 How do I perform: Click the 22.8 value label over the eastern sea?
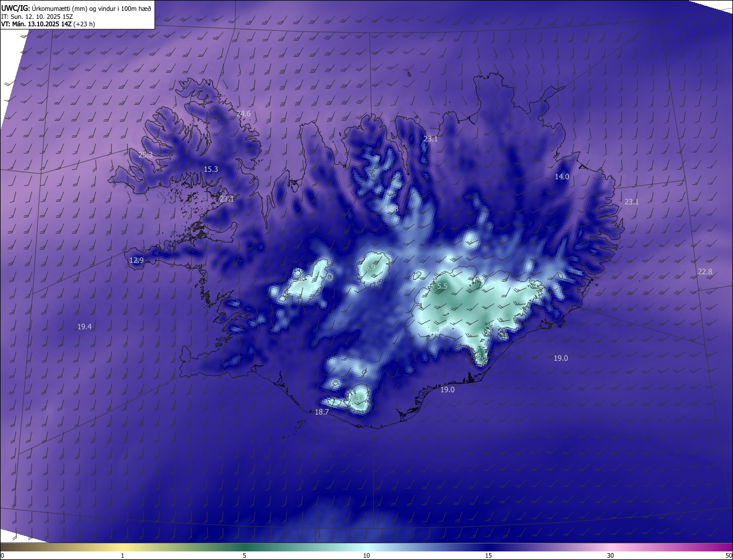[x=705, y=272]
